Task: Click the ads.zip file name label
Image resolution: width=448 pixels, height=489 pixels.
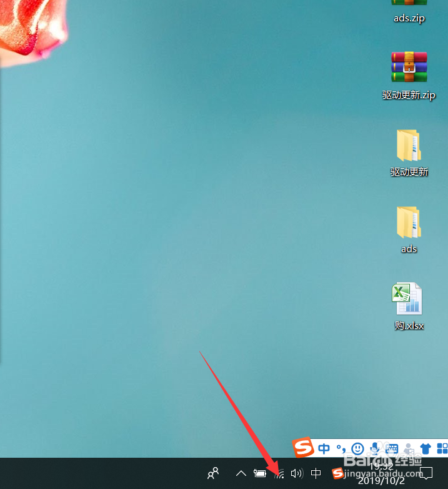Action: 409,18
